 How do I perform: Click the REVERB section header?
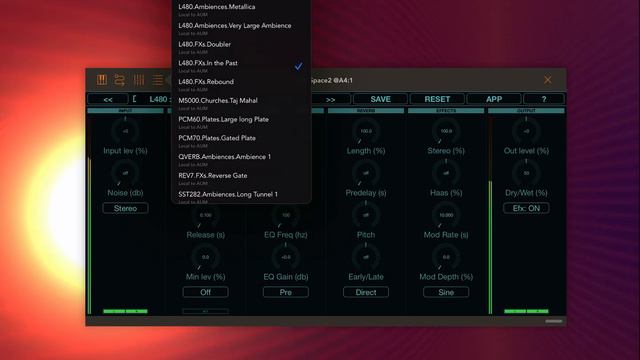pos(366,111)
